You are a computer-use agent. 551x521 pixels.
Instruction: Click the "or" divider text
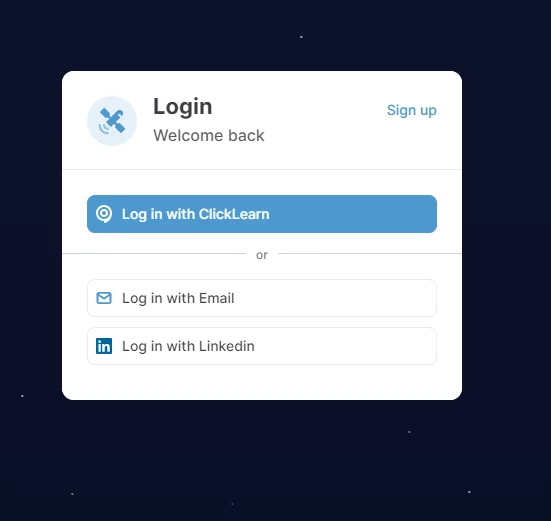point(262,255)
